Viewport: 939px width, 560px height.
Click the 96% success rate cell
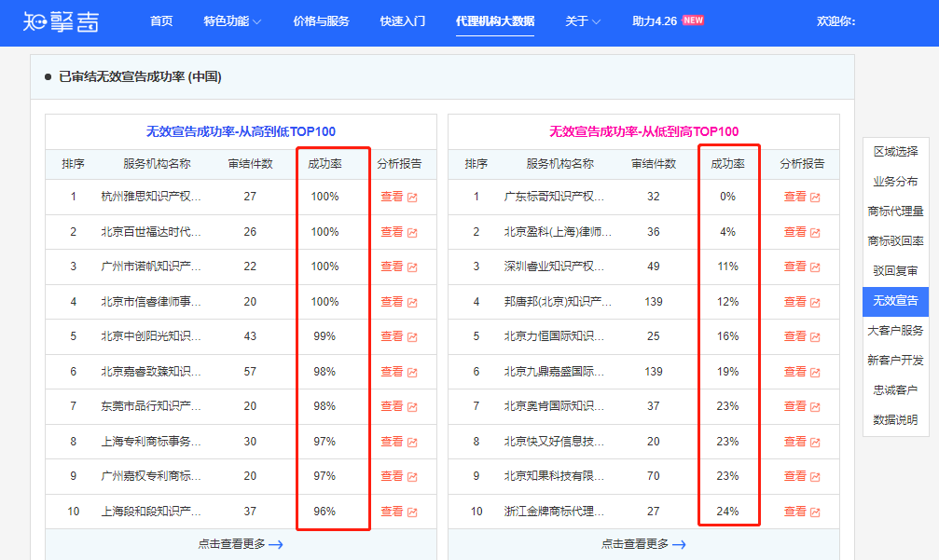[325, 512]
